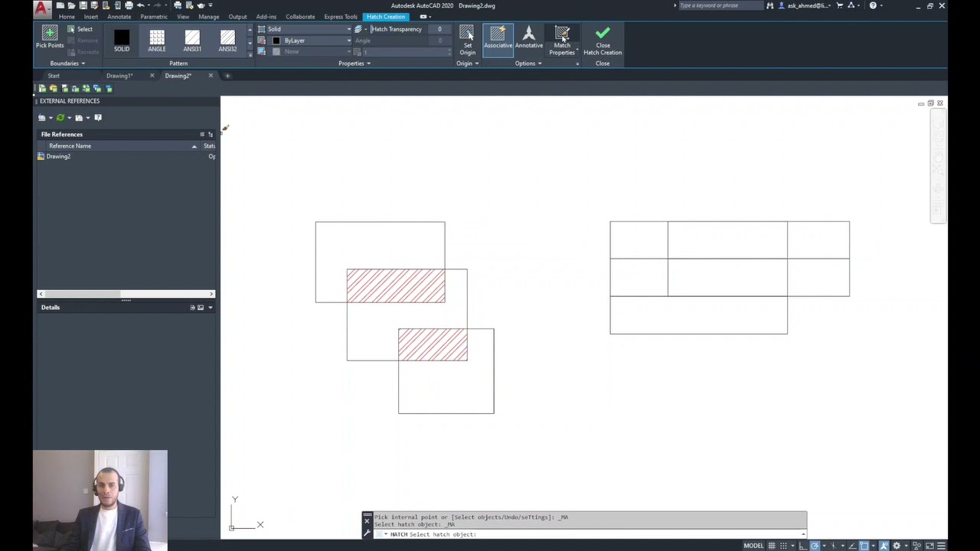Expand the Boundaries panel
Screen dimensions: 980x551
pyautogui.click(x=67, y=64)
